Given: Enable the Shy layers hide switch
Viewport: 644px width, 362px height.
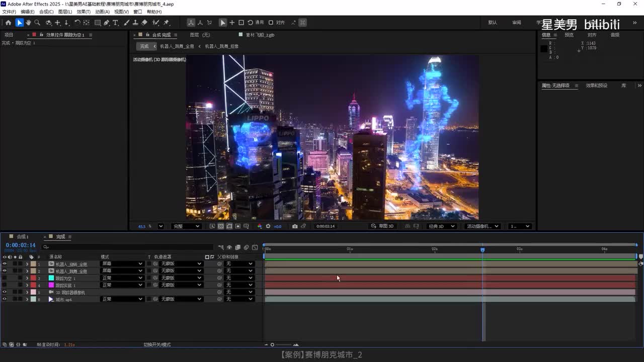Looking at the screenshot, I should click(x=229, y=247).
